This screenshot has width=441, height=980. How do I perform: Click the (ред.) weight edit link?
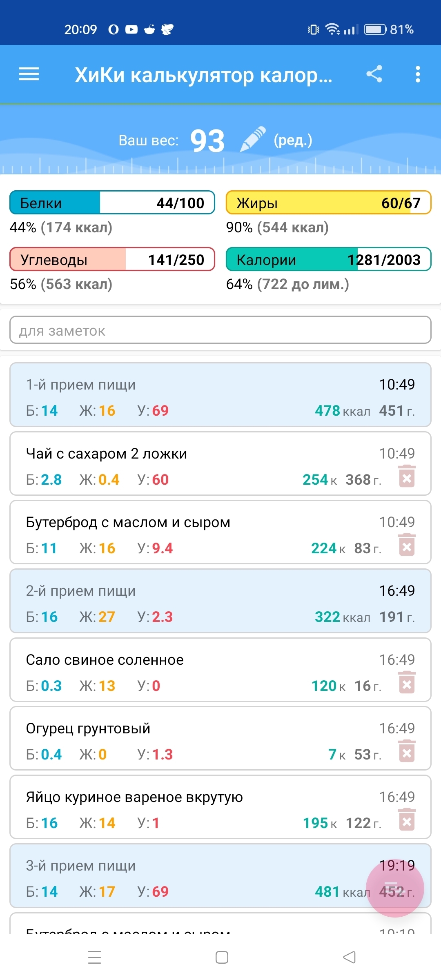[x=293, y=140]
